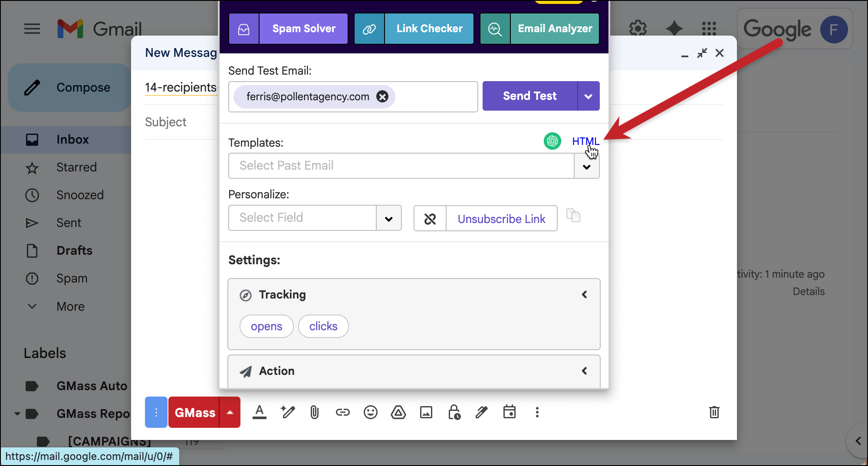Remove ferris@pollentagency.com from test email field
Screen dimensions: 868x466
pos(382,96)
